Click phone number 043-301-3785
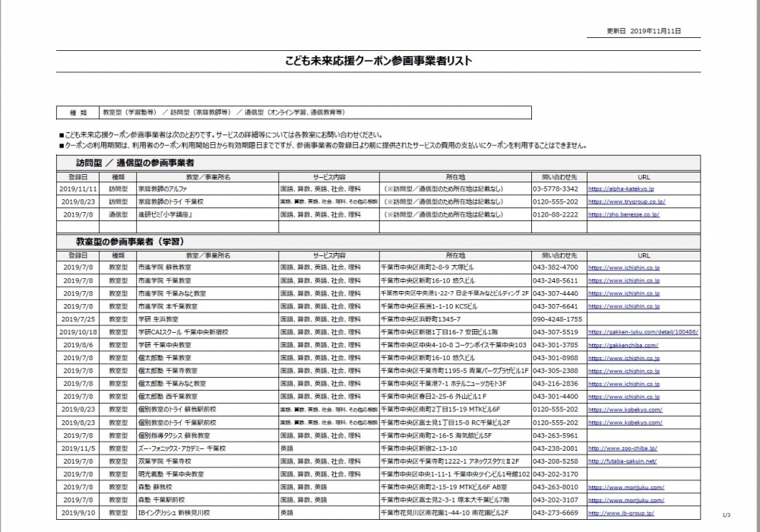 coord(556,345)
